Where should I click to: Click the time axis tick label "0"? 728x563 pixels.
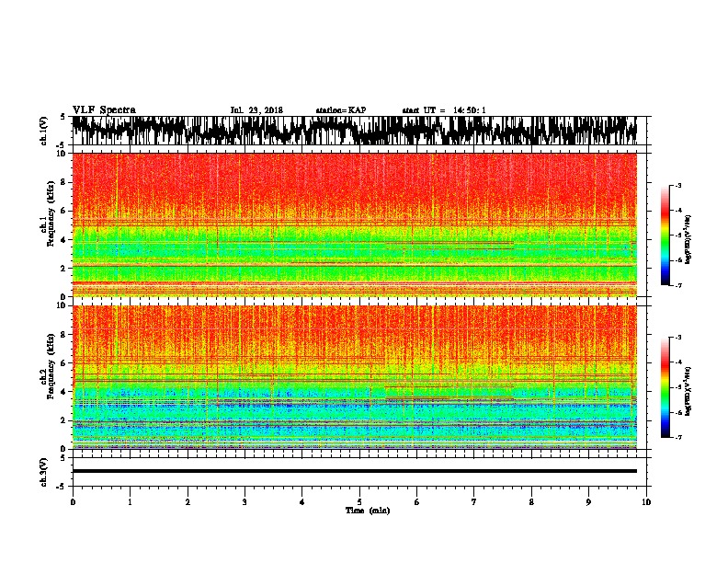pyautogui.click(x=73, y=502)
